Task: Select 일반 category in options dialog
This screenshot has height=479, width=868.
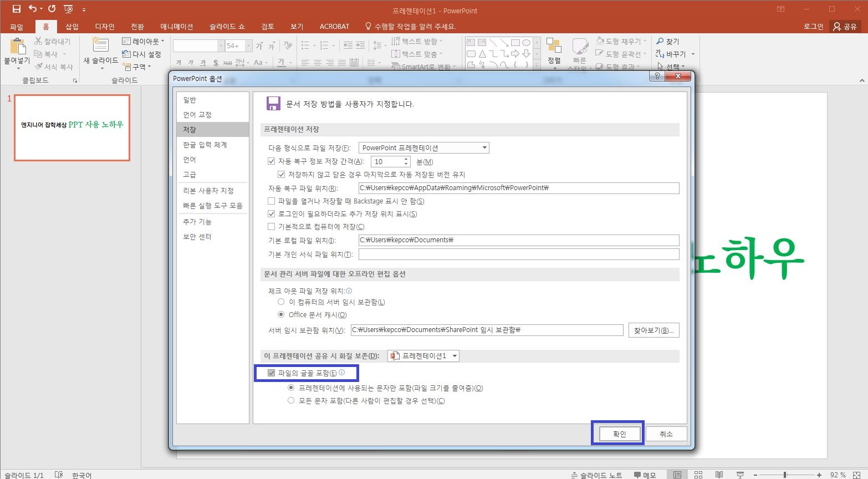Action: 212,100
